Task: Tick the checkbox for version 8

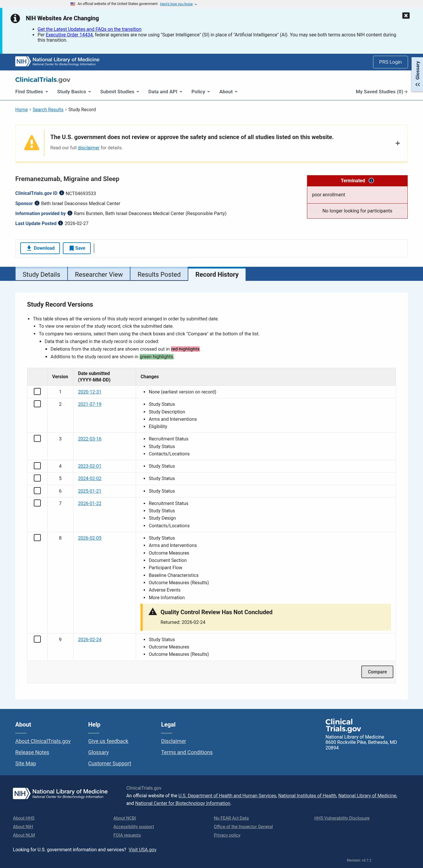Action: 37,538
